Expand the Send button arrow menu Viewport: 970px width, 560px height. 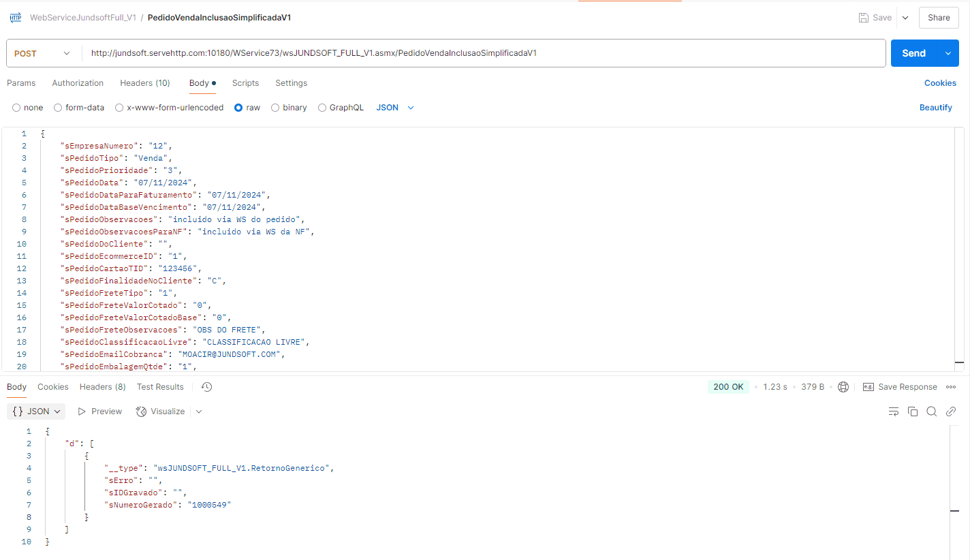pyautogui.click(x=948, y=53)
